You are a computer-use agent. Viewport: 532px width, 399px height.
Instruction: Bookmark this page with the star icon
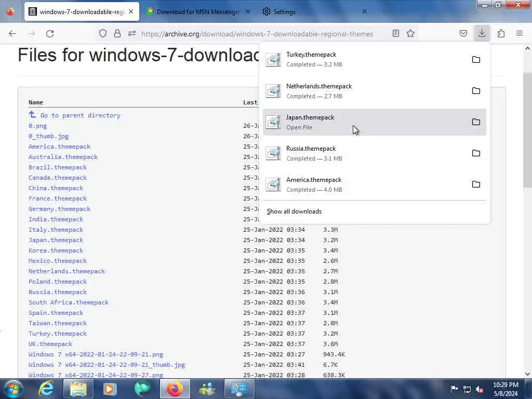[410, 33]
